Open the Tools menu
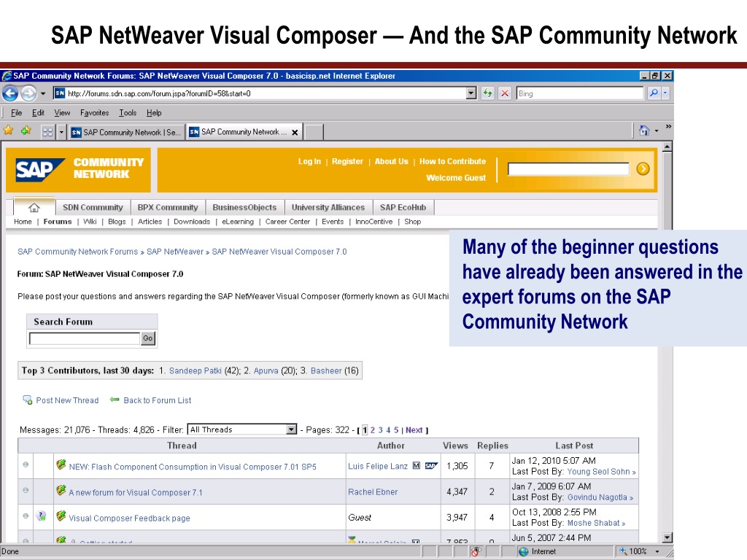The height and width of the screenshot is (560, 747). [128, 113]
